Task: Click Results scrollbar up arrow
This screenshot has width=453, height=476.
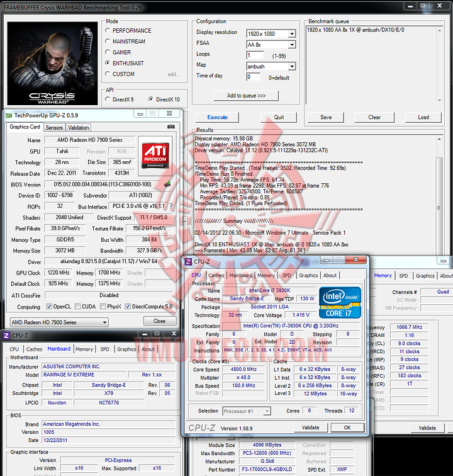Action: 439,139
